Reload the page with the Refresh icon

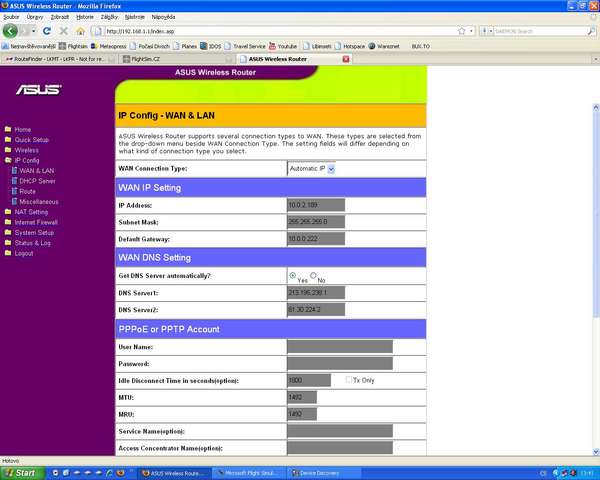point(47,31)
